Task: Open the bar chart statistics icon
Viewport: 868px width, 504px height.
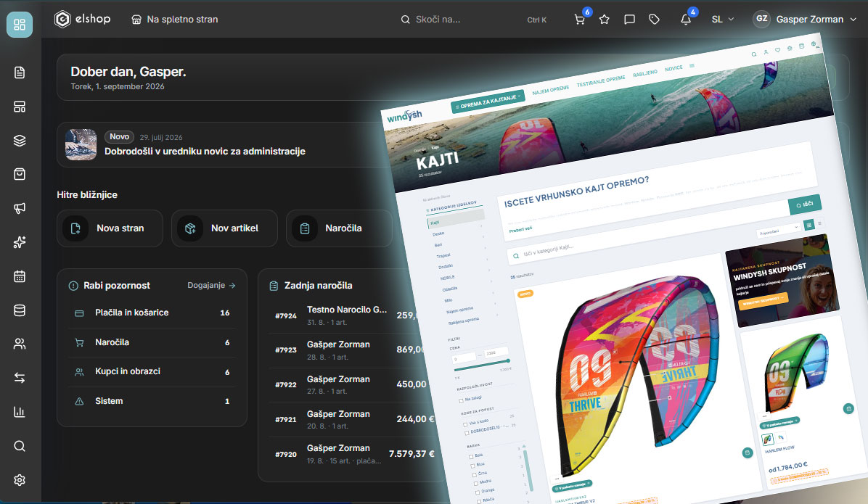Action: coord(20,412)
